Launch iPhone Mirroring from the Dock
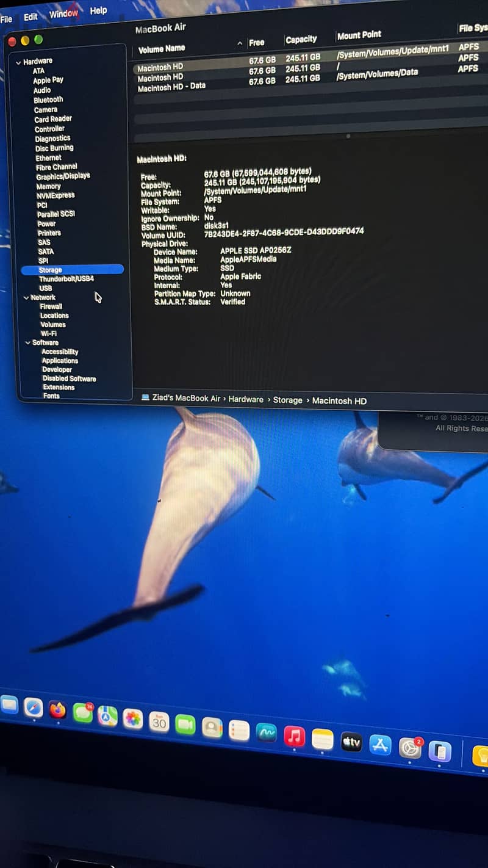The height and width of the screenshot is (868, 488). click(x=440, y=751)
